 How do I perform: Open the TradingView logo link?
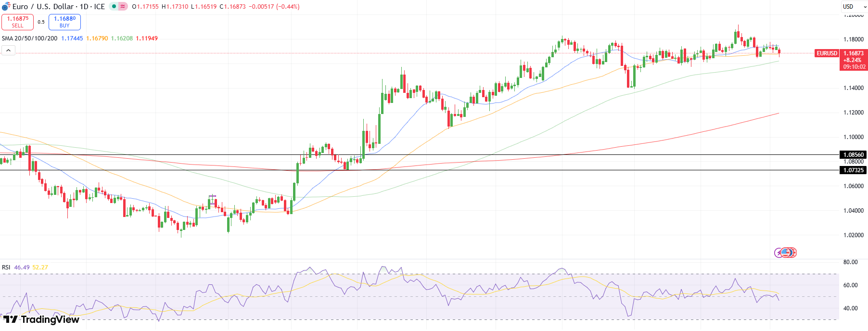[x=41, y=319]
